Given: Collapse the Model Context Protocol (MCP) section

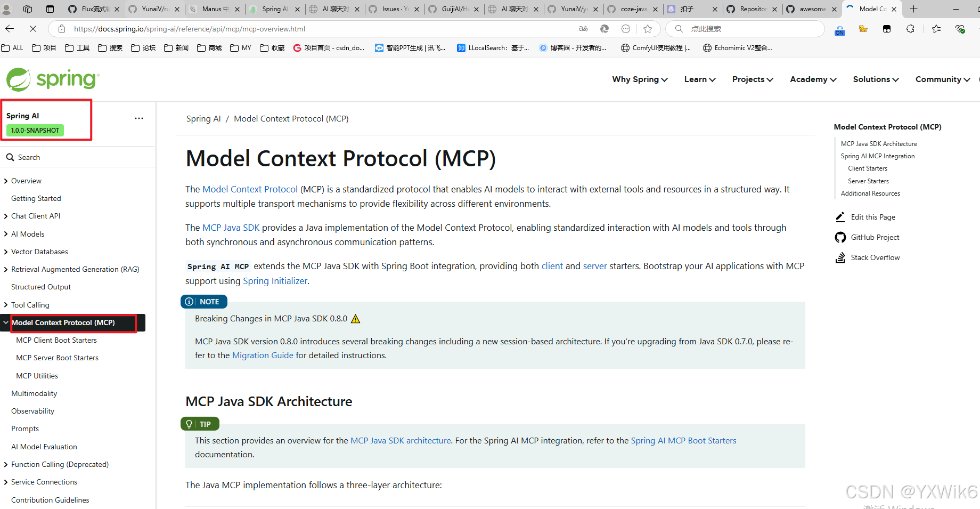Looking at the screenshot, I should coord(6,322).
